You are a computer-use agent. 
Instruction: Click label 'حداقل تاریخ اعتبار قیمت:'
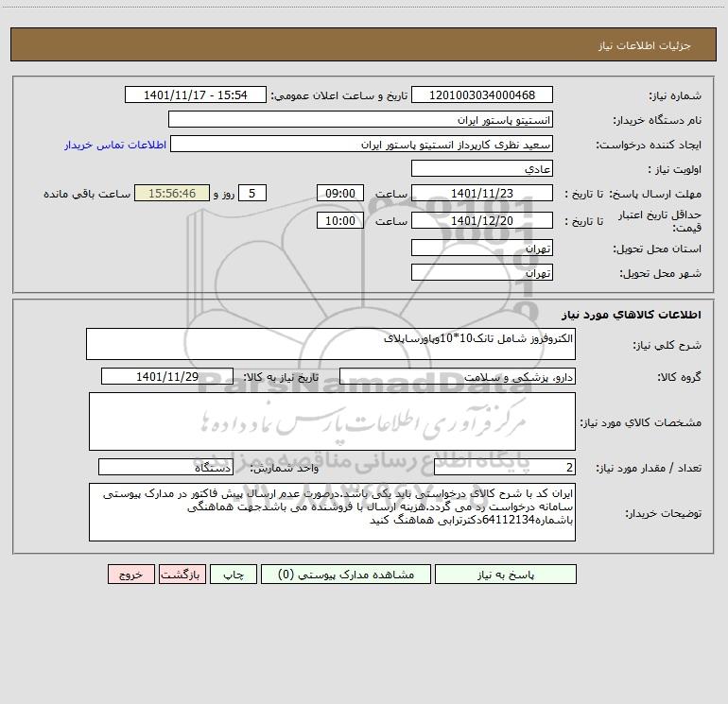(x=659, y=221)
